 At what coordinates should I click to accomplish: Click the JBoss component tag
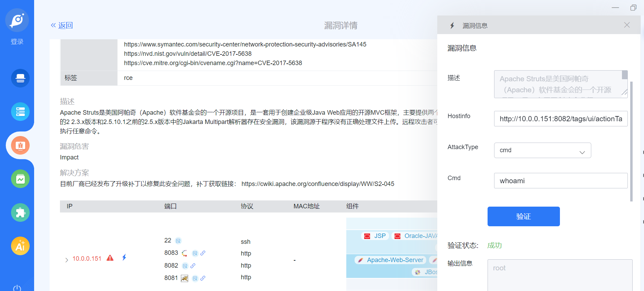(425, 272)
